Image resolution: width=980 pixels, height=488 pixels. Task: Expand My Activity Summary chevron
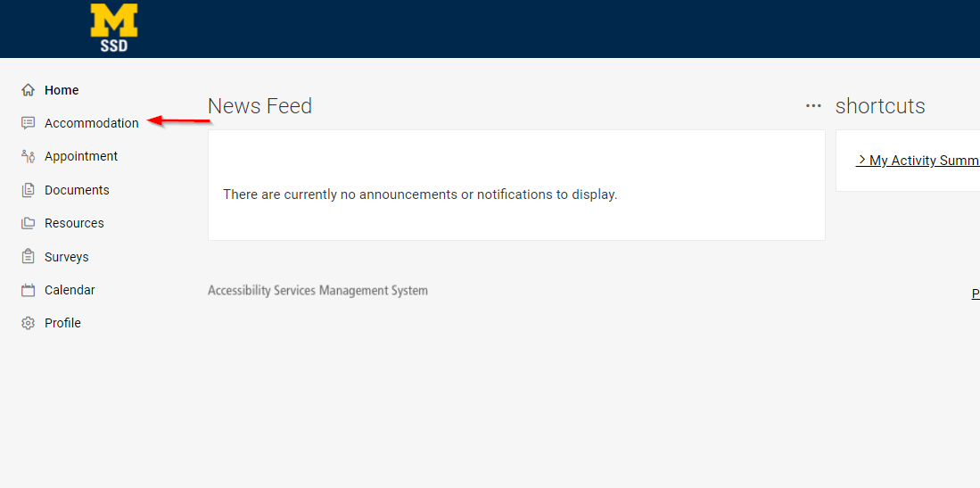click(x=861, y=160)
